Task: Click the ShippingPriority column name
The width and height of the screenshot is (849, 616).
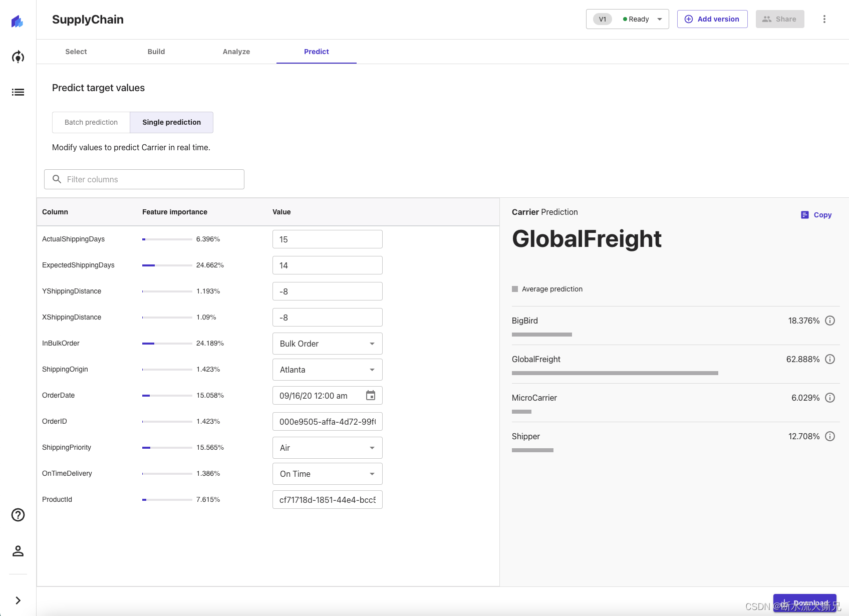Action: 67,447
